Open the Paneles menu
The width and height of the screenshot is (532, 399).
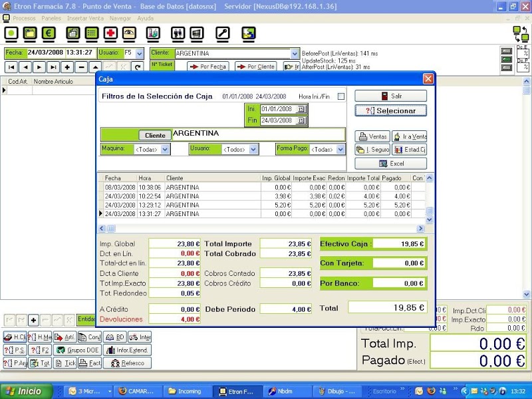coord(51,19)
